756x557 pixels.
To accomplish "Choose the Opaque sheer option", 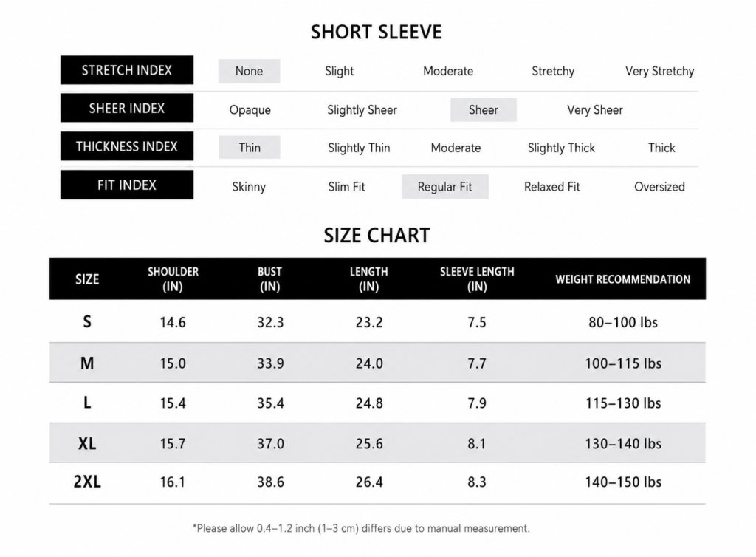I will pyautogui.click(x=250, y=110).
